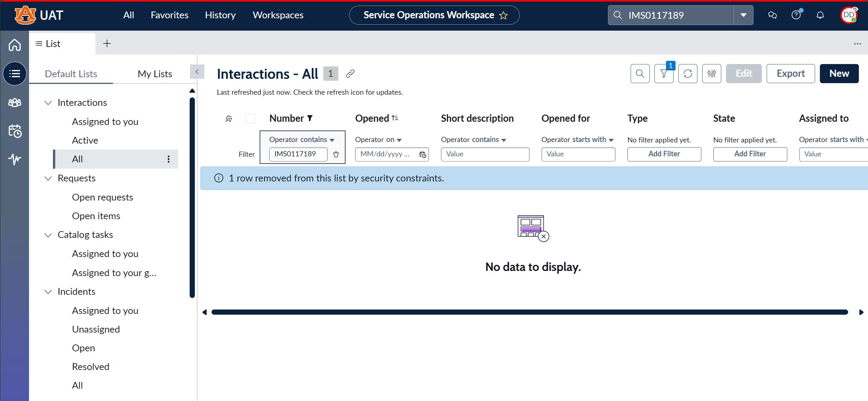
Task: Open Number operator contains dropdown
Action: pyautogui.click(x=302, y=140)
